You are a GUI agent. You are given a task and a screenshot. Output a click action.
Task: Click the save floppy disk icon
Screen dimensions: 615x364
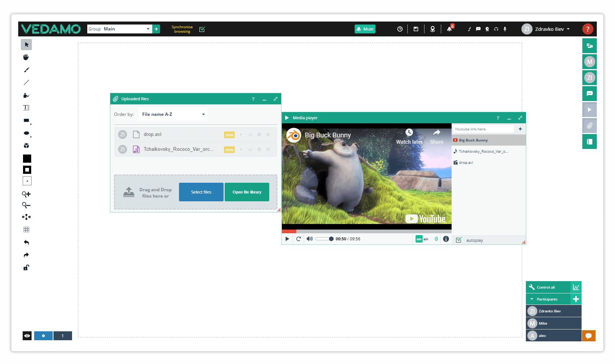pos(416,29)
